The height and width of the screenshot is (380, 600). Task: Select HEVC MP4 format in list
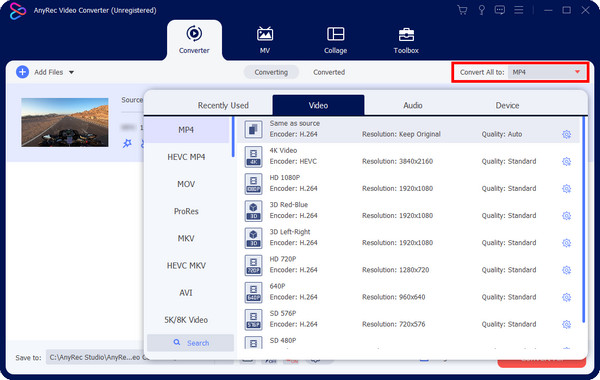click(186, 157)
